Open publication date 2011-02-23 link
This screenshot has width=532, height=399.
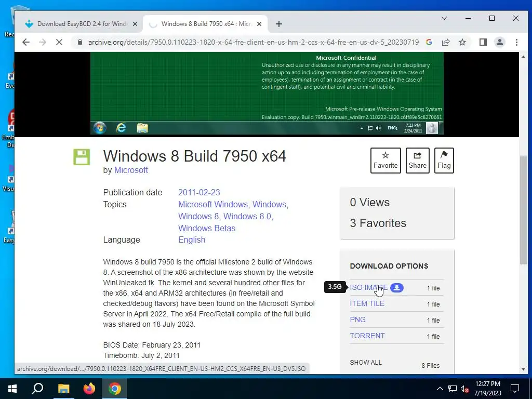(199, 192)
